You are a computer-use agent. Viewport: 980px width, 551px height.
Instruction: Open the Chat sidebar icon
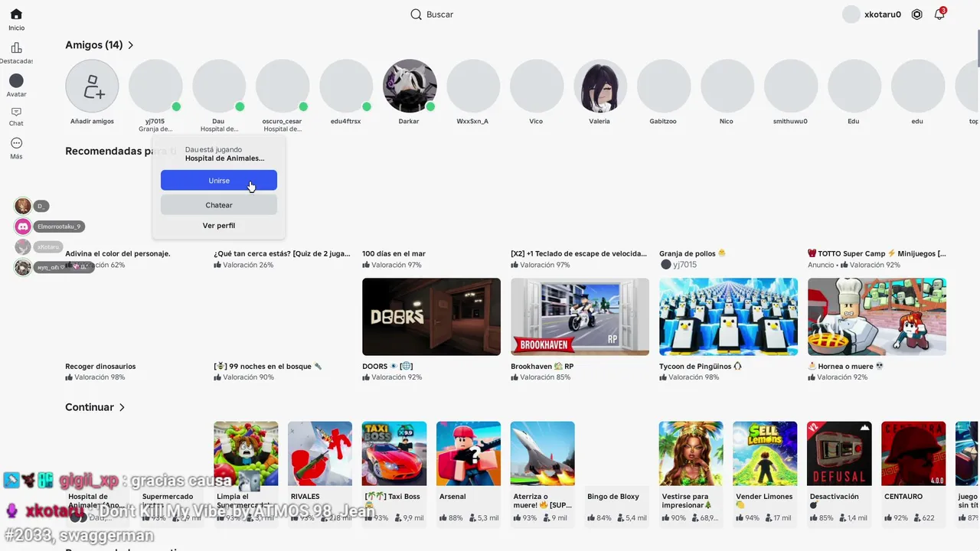[x=16, y=112]
